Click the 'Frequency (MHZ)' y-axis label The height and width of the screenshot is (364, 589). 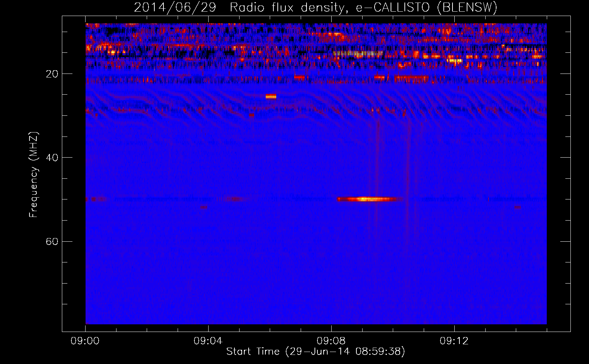click(33, 175)
